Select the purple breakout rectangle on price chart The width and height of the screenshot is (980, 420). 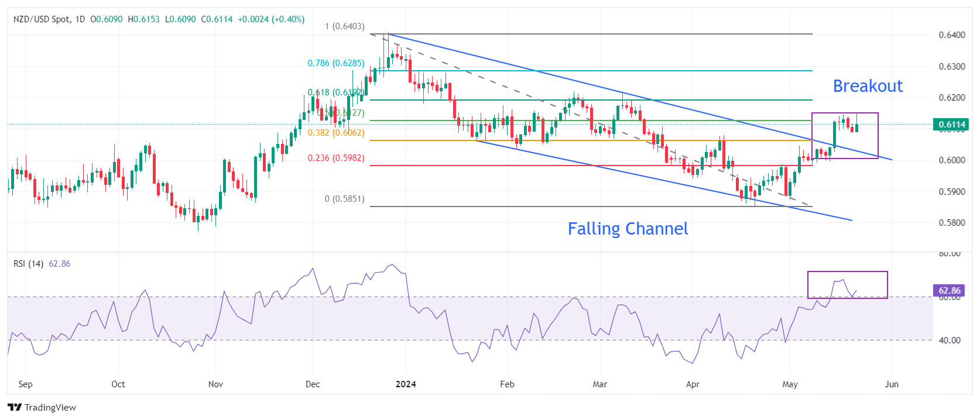(845, 136)
